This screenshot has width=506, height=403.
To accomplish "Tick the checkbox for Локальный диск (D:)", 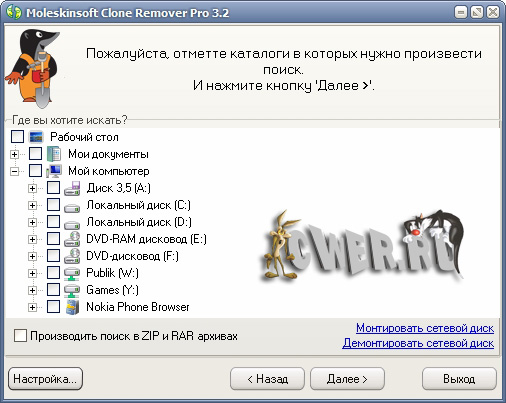I will [x=53, y=222].
